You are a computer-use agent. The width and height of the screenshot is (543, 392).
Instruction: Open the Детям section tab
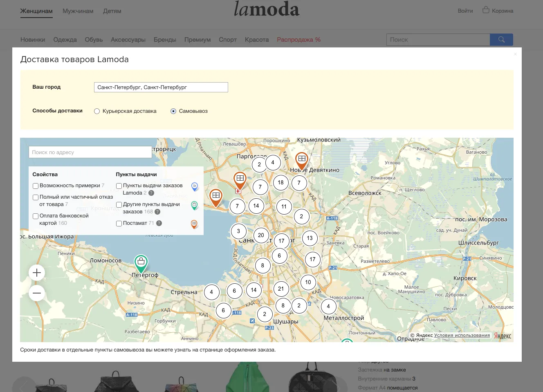112,11
